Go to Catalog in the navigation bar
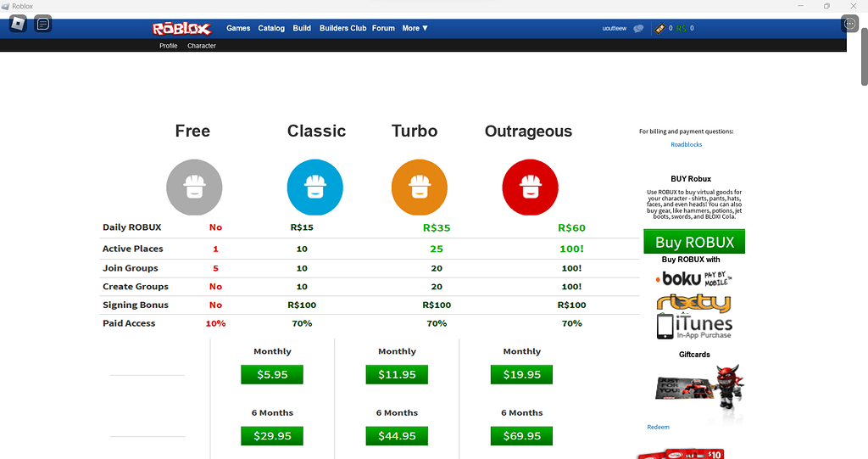This screenshot has height=459, width=868. [x=271, y=28]
